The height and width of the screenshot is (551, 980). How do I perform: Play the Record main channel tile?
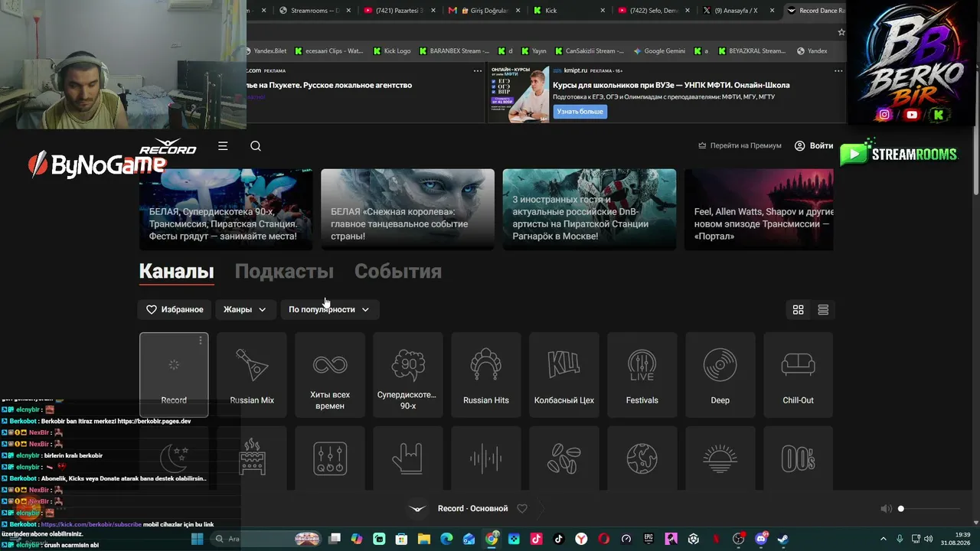[174, 374]
